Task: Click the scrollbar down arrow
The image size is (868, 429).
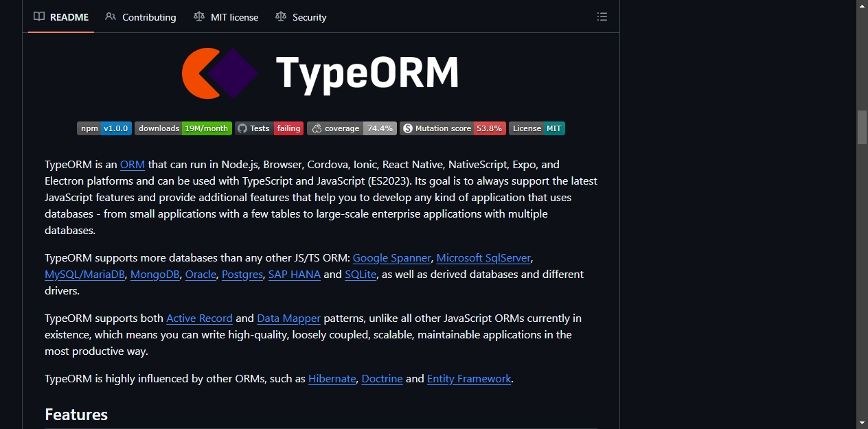Action: point(862,423)
